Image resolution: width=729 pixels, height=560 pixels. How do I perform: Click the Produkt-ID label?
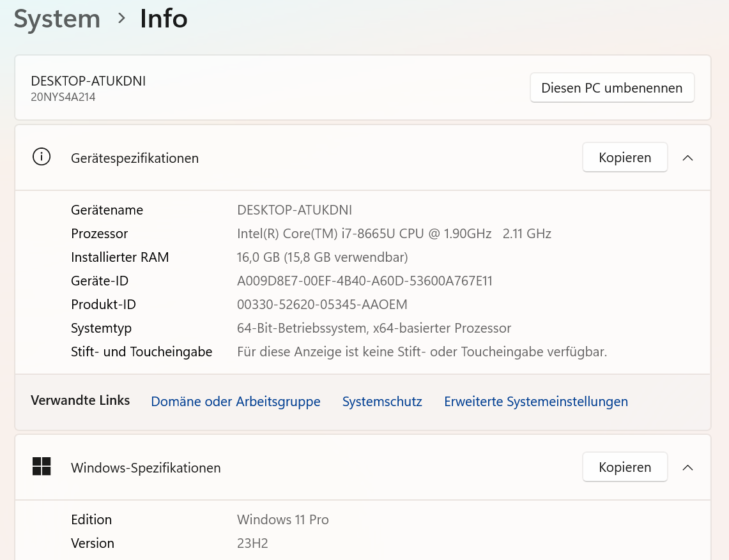(x=104, y=305)
